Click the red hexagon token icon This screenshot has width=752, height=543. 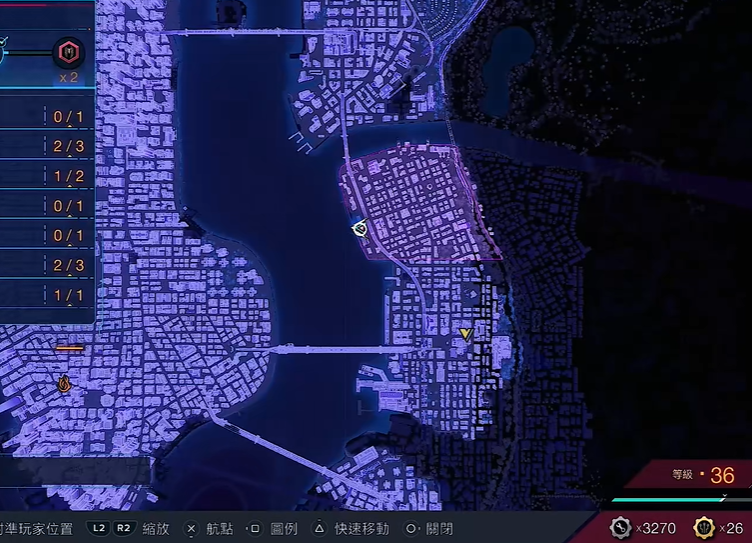69,52
